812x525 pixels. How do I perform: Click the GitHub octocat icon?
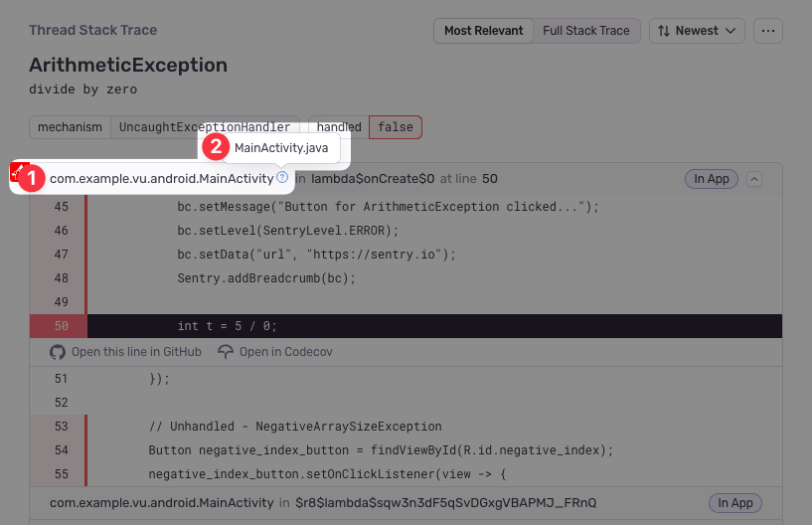click(x=58, y=352)
